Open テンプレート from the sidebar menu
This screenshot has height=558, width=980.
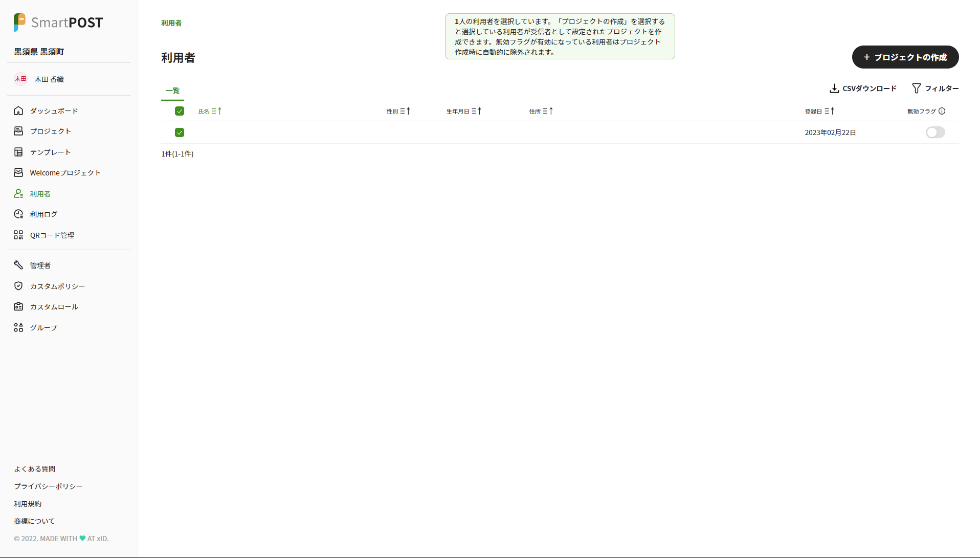(x=50, y=152)
